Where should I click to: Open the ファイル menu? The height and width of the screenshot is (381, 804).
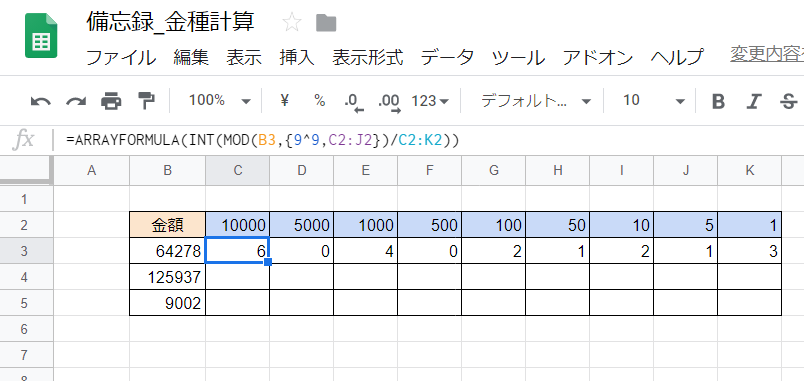[x=121, y=57]
